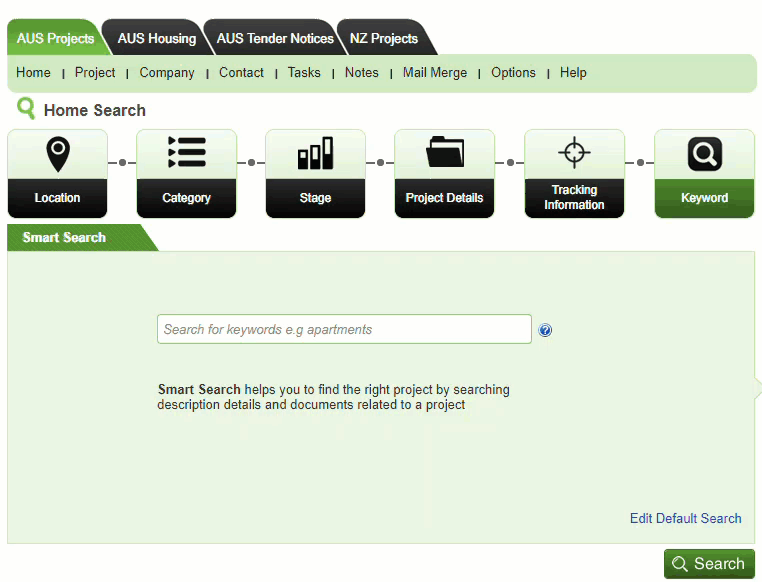This screenshot has width=762, height=582.
Task: Click the keywords search input field
Action: (x=344, y=329)
